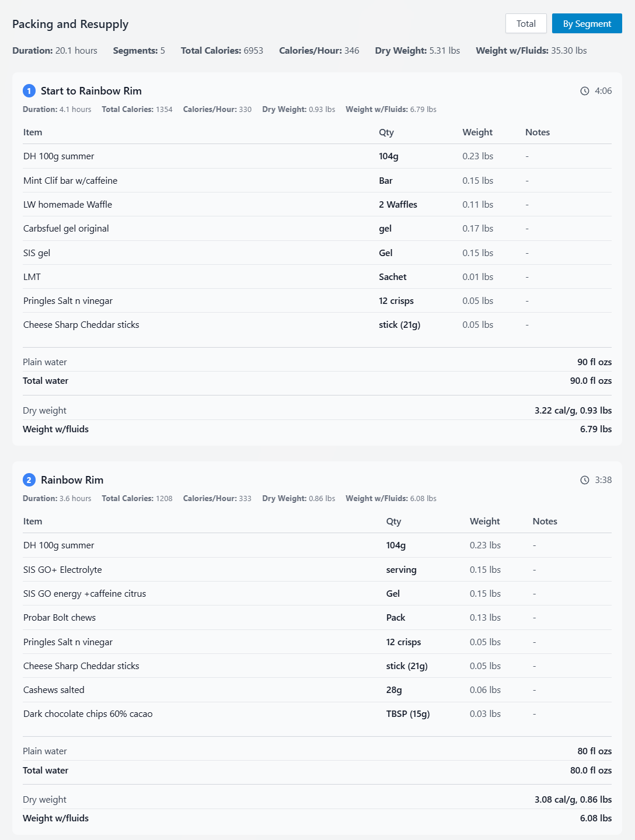
Task: Sort the second table by Qty column
Action: (x=394, y=521)
